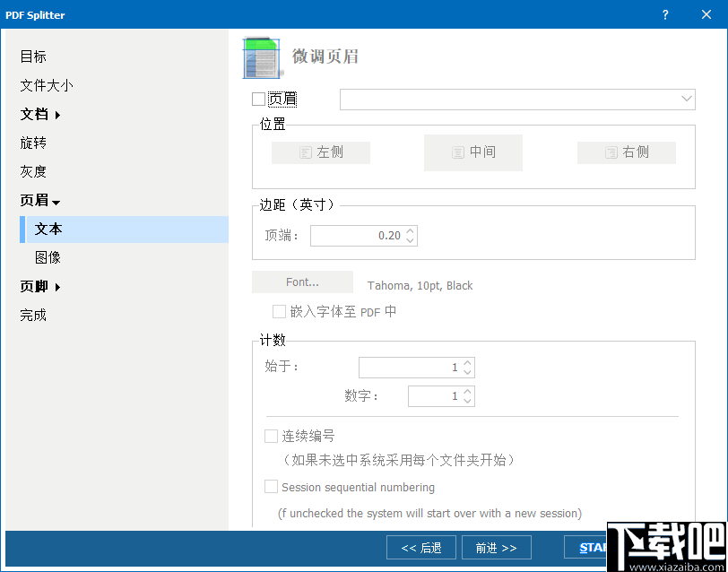Select the left header position icon
728x572 pixels.
320,152
